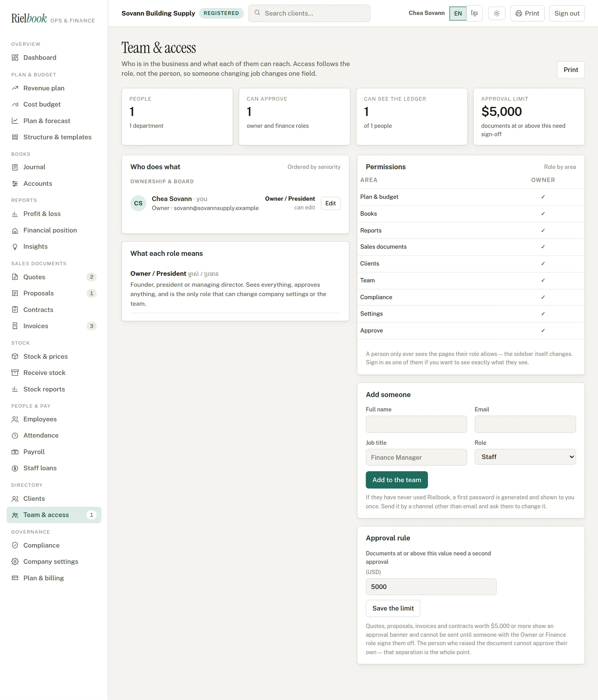Click the approval limit value field
This screenshot has height=700, width=598.
pos(431,587)
